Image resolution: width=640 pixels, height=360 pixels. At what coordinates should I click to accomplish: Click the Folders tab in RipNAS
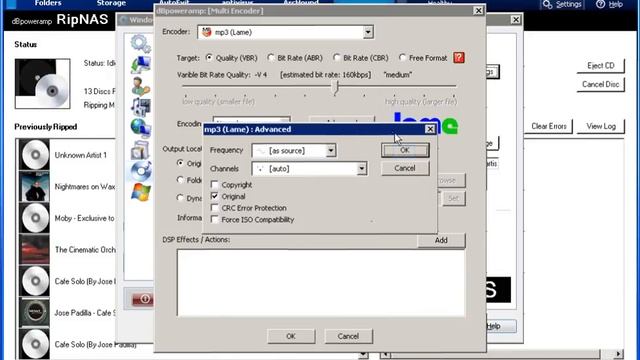tap(48, 3)
